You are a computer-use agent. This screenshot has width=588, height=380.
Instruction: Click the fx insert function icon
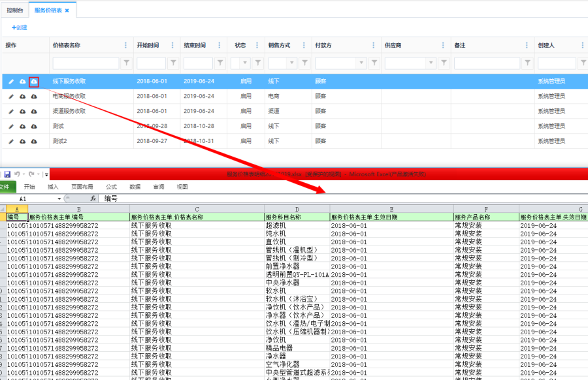[93, 198]
